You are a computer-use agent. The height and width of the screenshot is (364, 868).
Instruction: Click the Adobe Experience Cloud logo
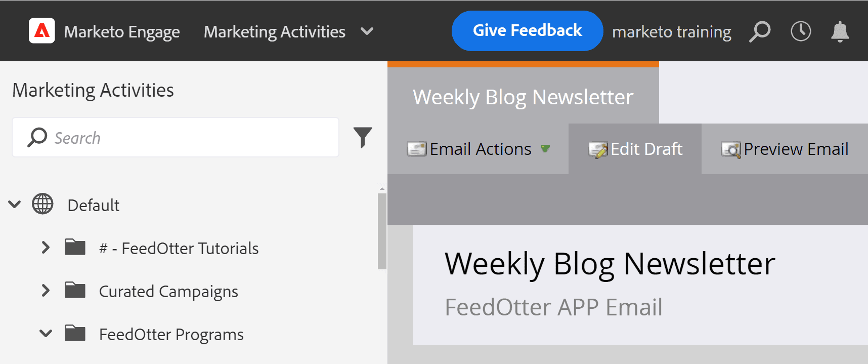click(42, 31)
